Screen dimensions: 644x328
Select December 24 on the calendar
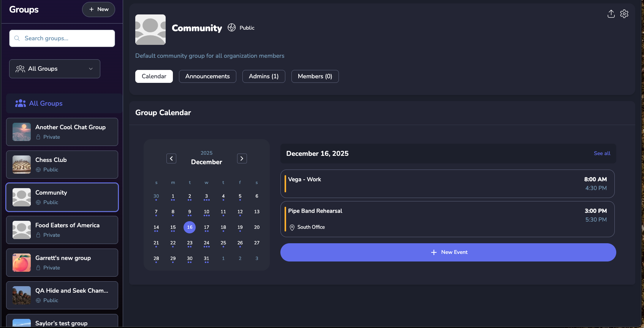tap(206, 243)
